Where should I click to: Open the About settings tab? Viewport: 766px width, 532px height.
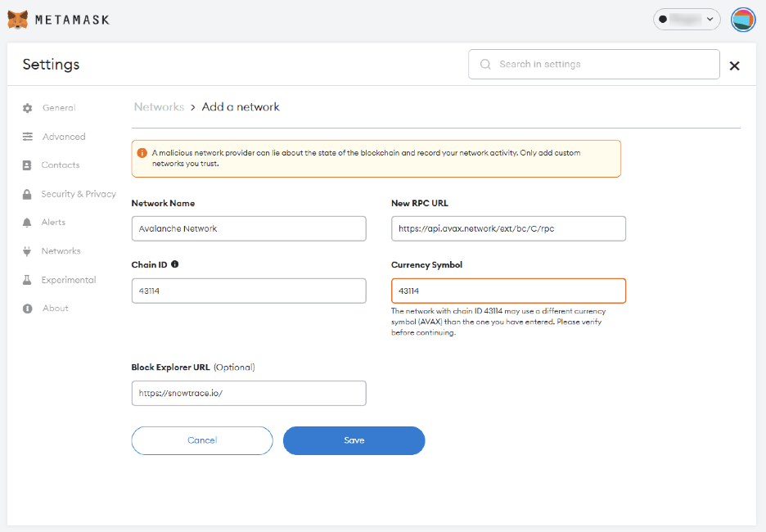pyautogui.click(x=55, y=308)
